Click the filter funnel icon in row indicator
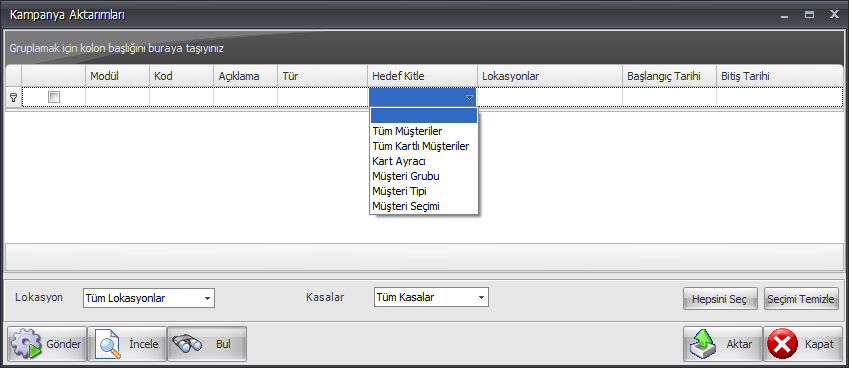Image resolution: width=849 pixels, height=368 pixels. pos(14,97)
